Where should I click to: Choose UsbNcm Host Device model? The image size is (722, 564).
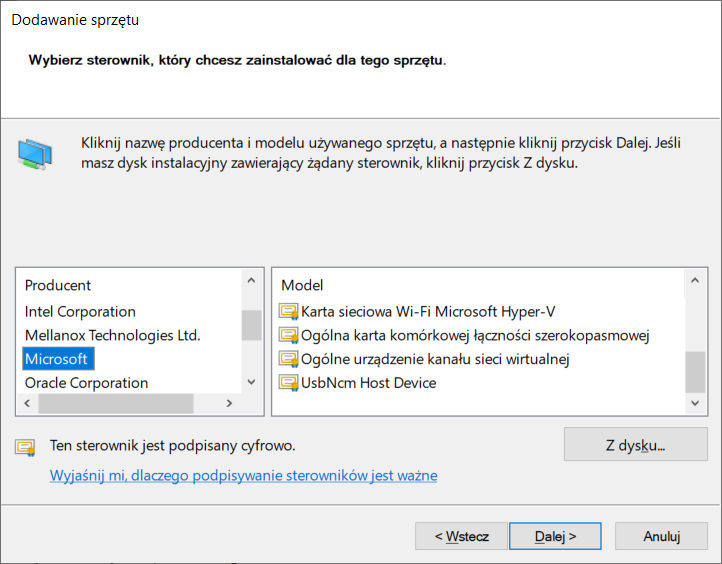click(368, 383)
